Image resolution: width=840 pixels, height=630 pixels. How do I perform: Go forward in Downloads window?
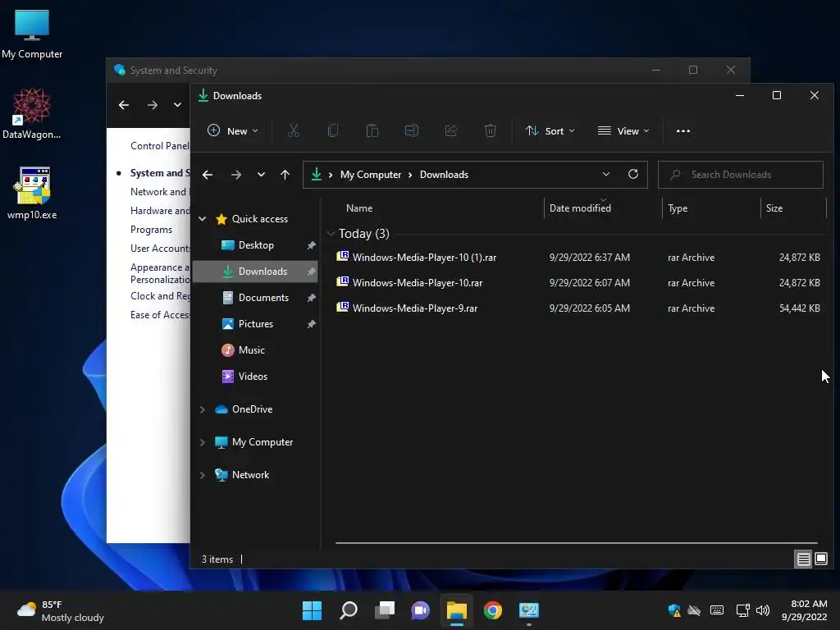click(x=235, y=175)
